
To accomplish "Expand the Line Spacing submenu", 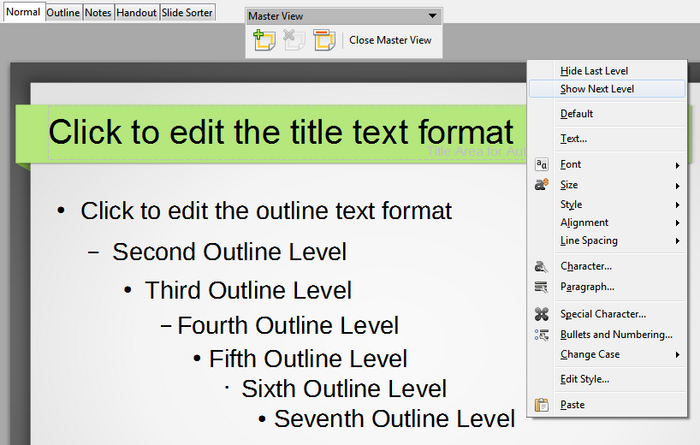I will click(677, 241).
